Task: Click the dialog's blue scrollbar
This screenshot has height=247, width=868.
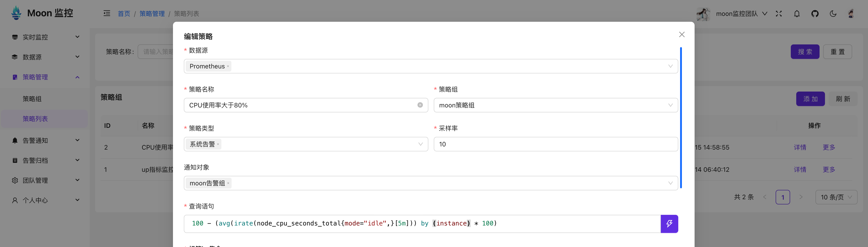Action: (x=681, y=117)
